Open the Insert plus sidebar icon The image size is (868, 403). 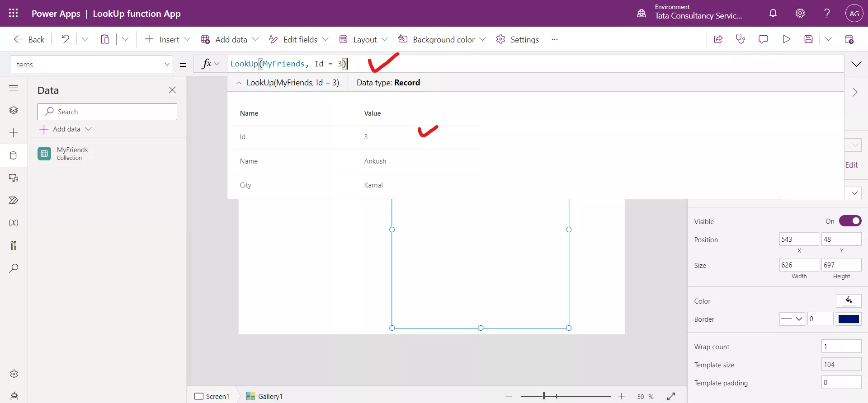tap(14, 133)
